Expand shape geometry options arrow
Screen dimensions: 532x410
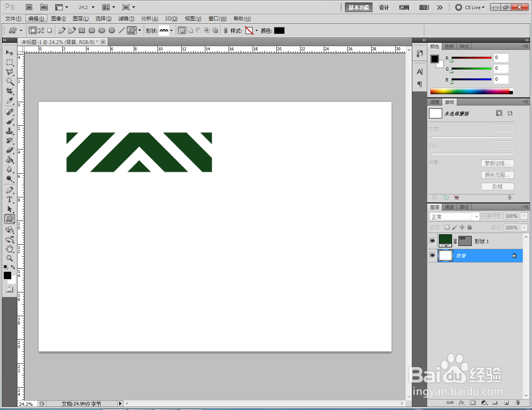tap(140, 31)
